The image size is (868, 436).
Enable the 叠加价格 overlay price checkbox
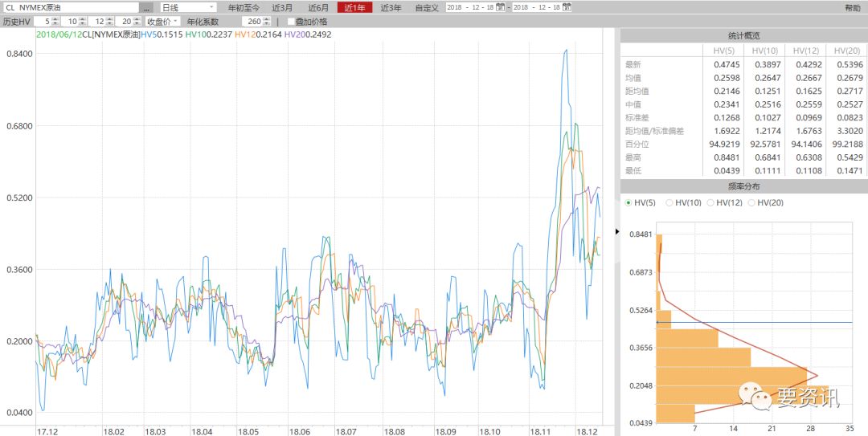pyautogui.click(x=291, y=22)
